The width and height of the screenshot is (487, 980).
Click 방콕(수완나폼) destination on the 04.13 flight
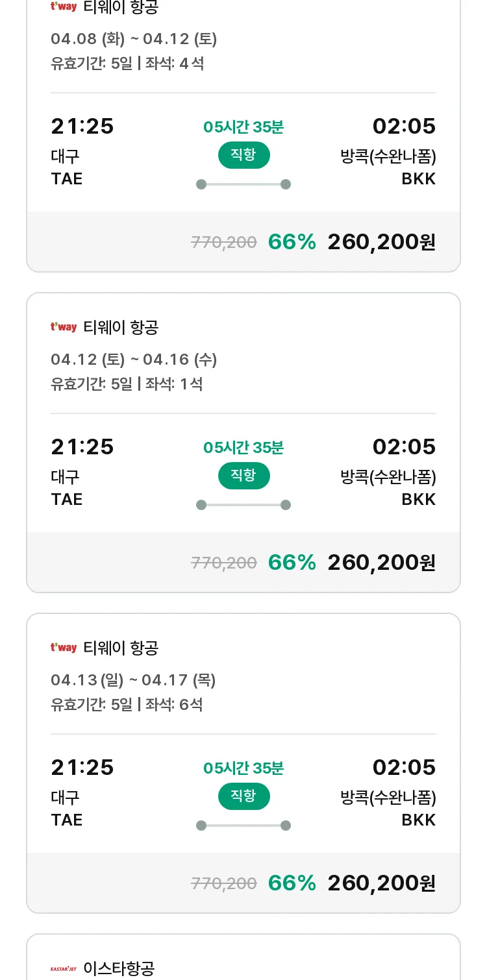point(388,797)
